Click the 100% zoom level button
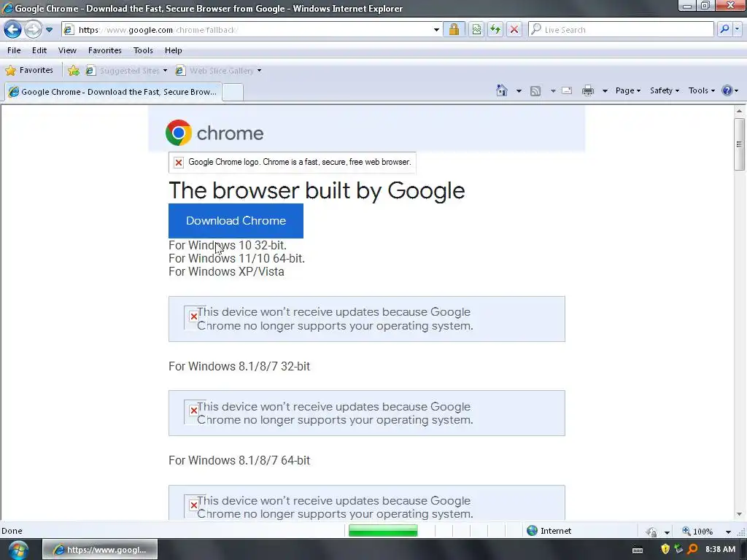The width and height of the screenshot is (747, 560). [x=697, y=532]
